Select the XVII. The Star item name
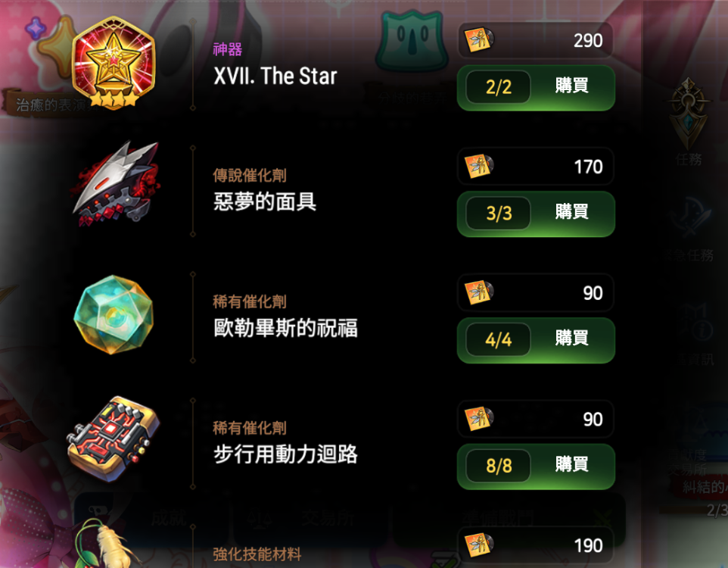The width and height of the screenshot is (728, 568). click(x=275, y=76)
